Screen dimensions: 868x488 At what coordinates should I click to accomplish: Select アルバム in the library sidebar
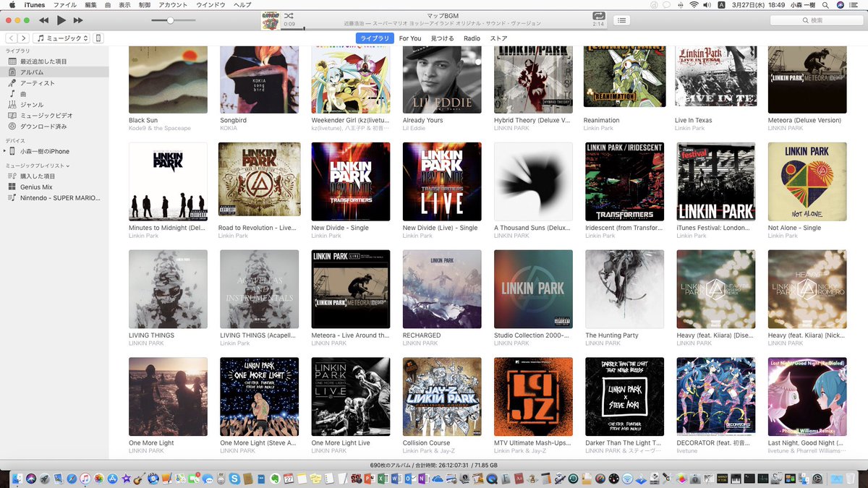click(x=54, y=72)
